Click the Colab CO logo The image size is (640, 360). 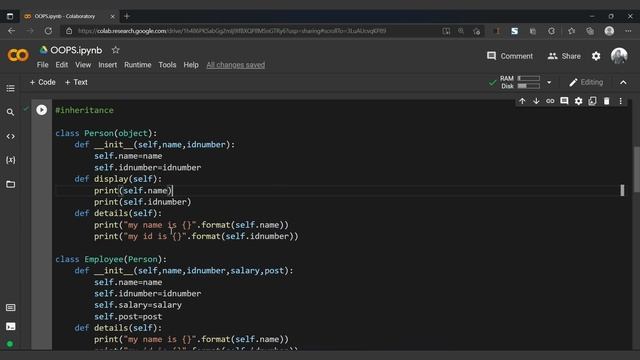pyautogui.click(x=18, y=55)
